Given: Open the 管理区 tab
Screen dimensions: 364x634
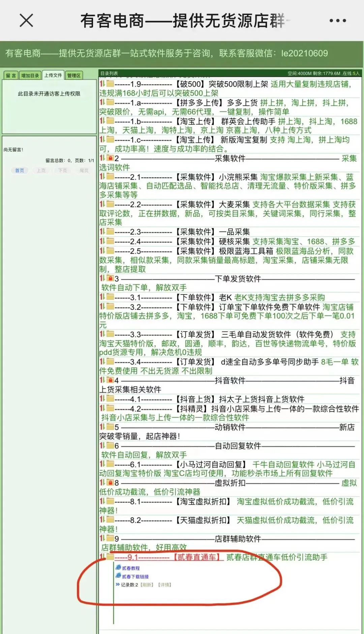Looking at the screenshot, I should pos(74,76).
